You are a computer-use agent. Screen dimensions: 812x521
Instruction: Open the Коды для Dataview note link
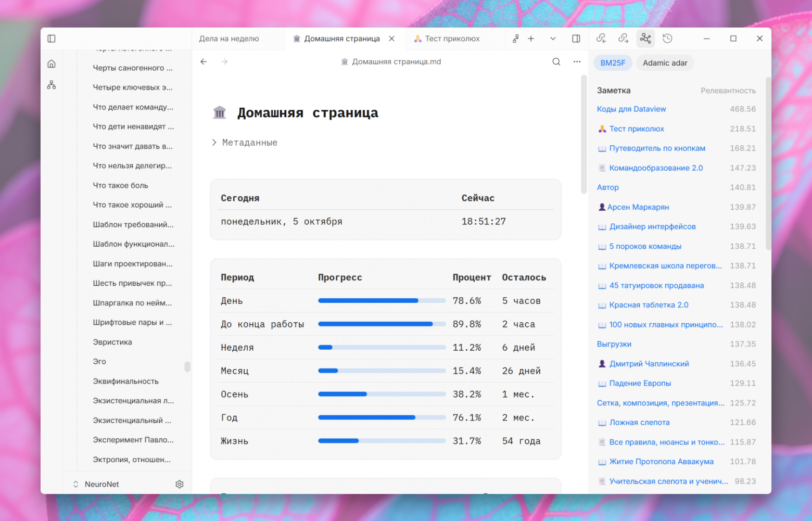point(631,109)
